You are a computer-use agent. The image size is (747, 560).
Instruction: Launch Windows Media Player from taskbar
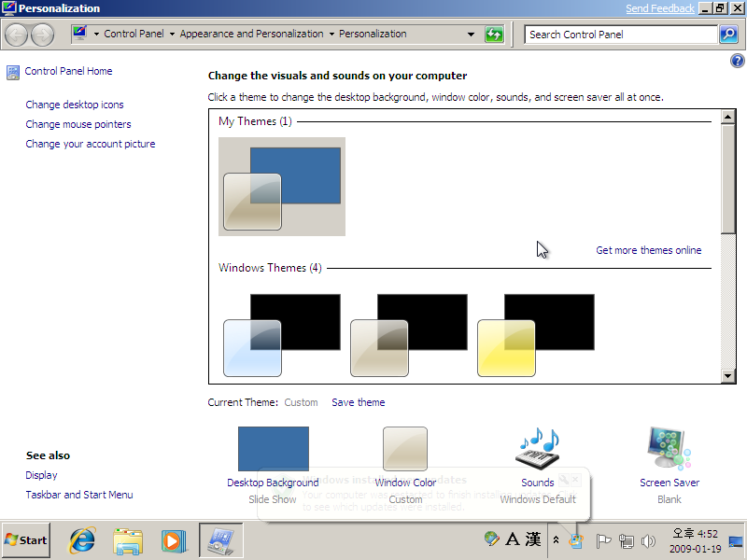[x=173, y=541]
